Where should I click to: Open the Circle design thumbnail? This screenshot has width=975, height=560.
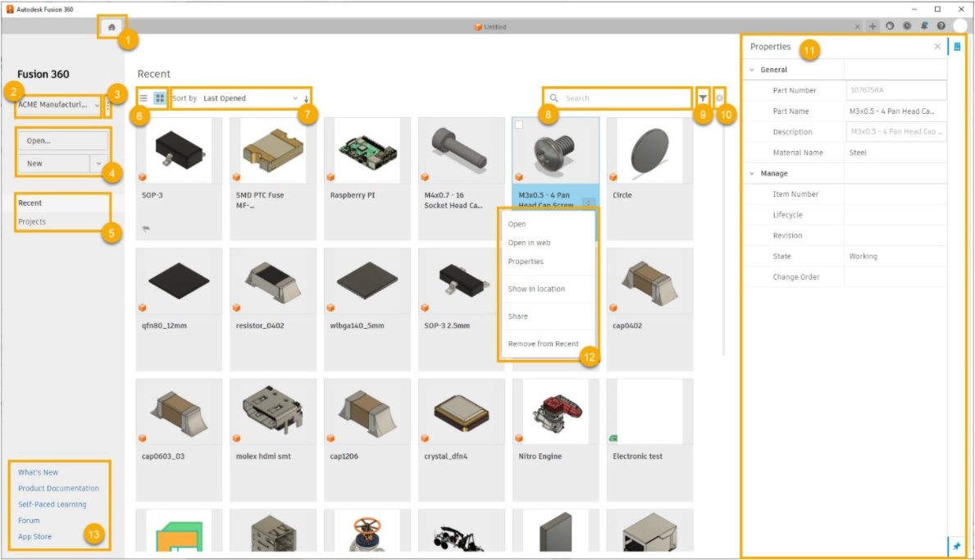pos(649,150)
